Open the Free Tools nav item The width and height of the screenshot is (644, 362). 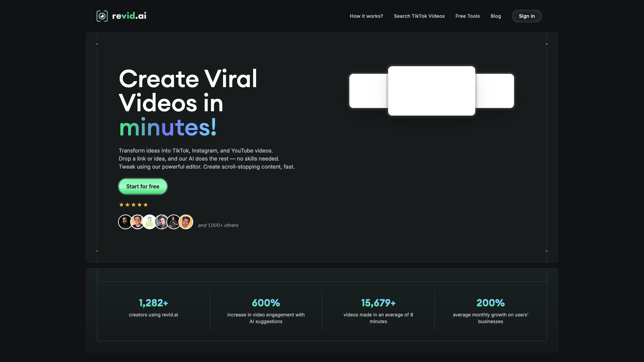coord(467,16)
